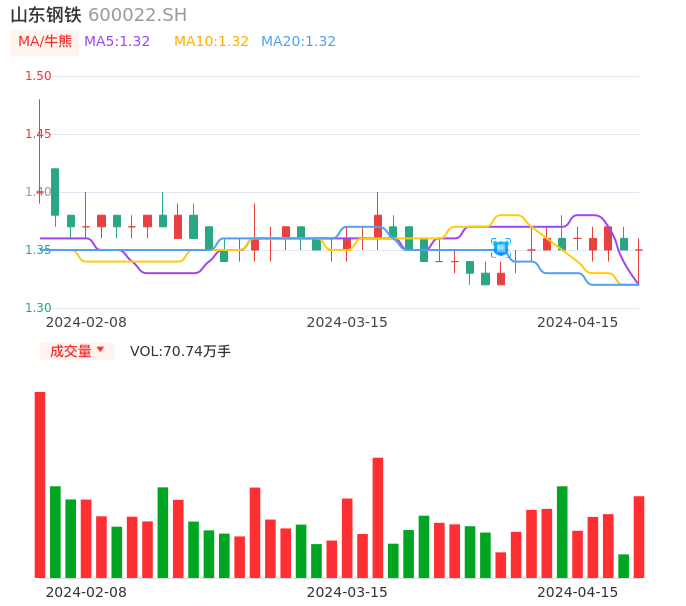This screenshot has width=686, height=606.
Task: Click the last red volume bar at far right
Action: [639, 537]
